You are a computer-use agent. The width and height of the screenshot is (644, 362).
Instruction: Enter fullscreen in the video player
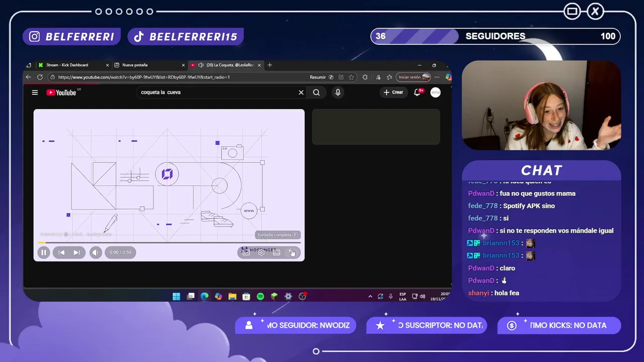(292, 252)
